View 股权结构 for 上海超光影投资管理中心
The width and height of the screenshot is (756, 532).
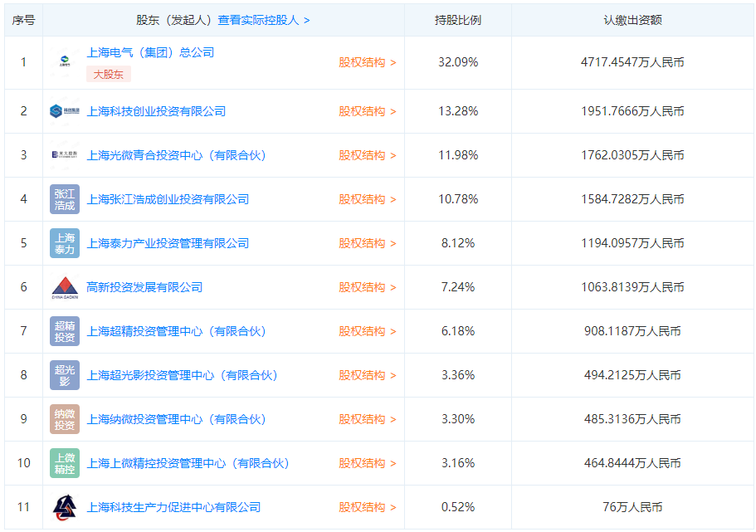[x=368, y=375]
